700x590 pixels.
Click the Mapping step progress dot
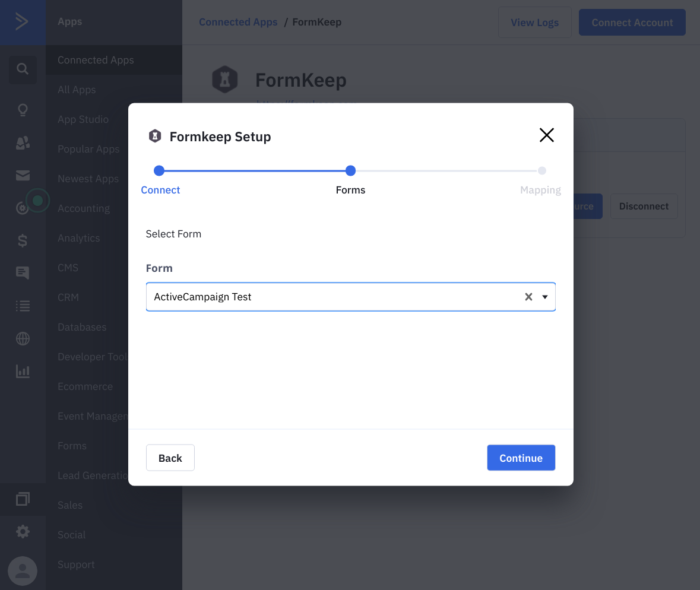542,170
